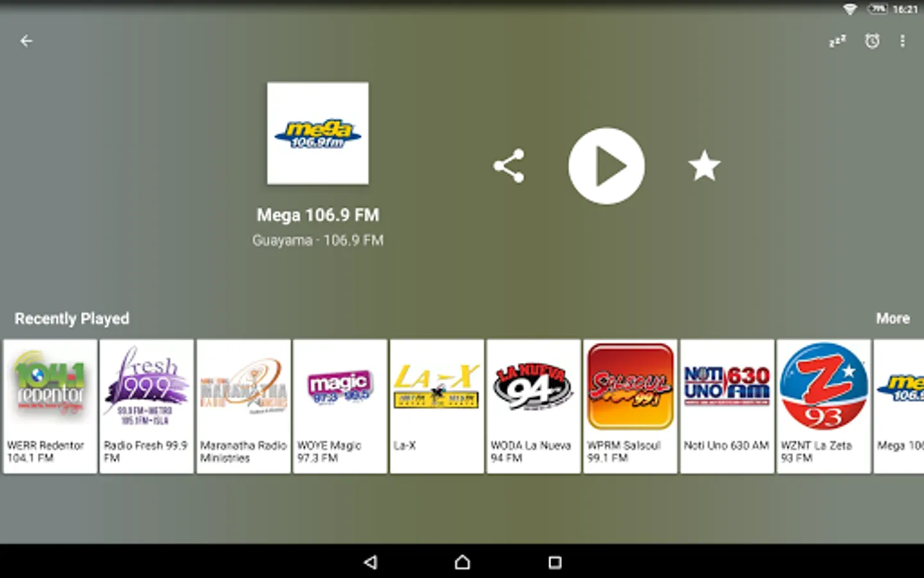The height and width of the screenshot is (578, 924).
Task: Click the Mega 106.9 FM title text
Action: [x=318, y=215]
